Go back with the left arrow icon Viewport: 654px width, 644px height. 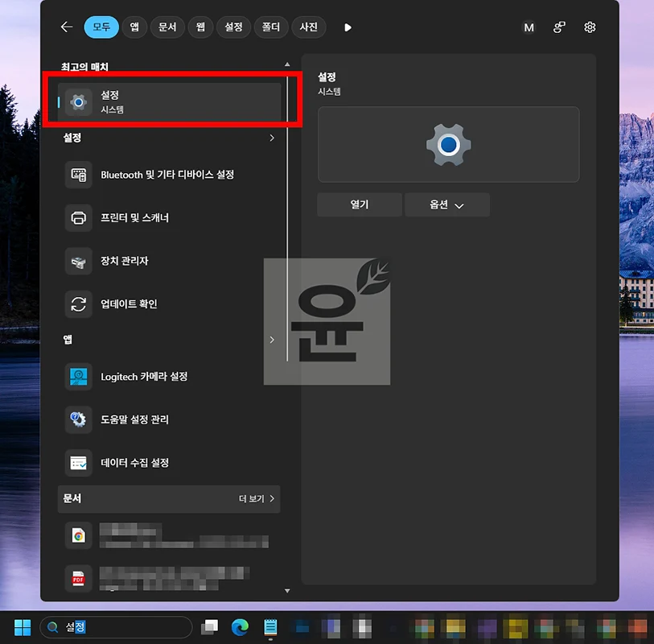click(67, 27)
